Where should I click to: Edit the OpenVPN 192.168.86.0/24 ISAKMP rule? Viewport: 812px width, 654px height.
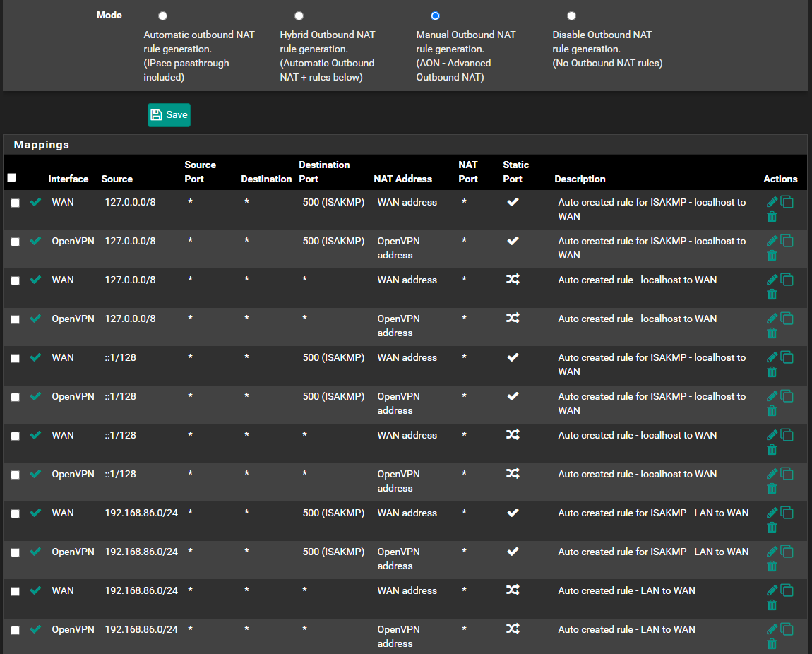tap(772, 552)
